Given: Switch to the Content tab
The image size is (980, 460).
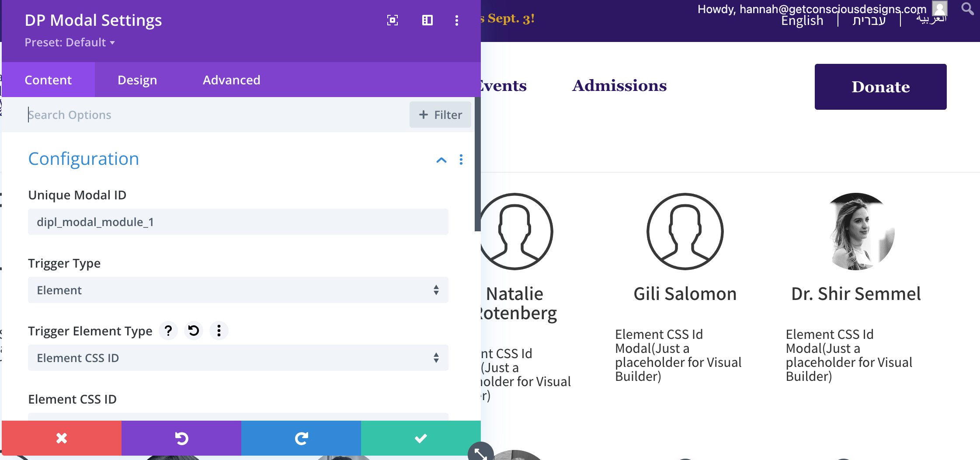Looking at the screenshot, I should point(48,80).
